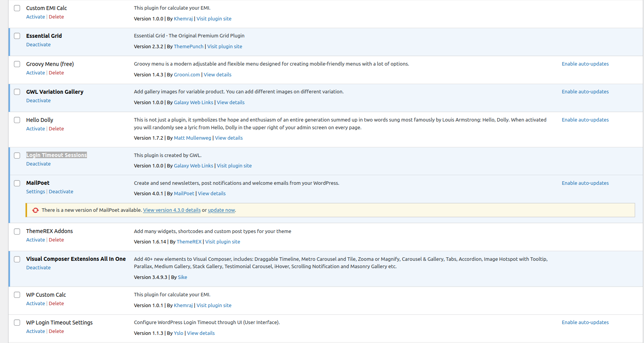This screenshot has width=644, height=343.
Task: Activate the Hello Dolly plugin
Action: pyautogui.click(x=36, y=129)
